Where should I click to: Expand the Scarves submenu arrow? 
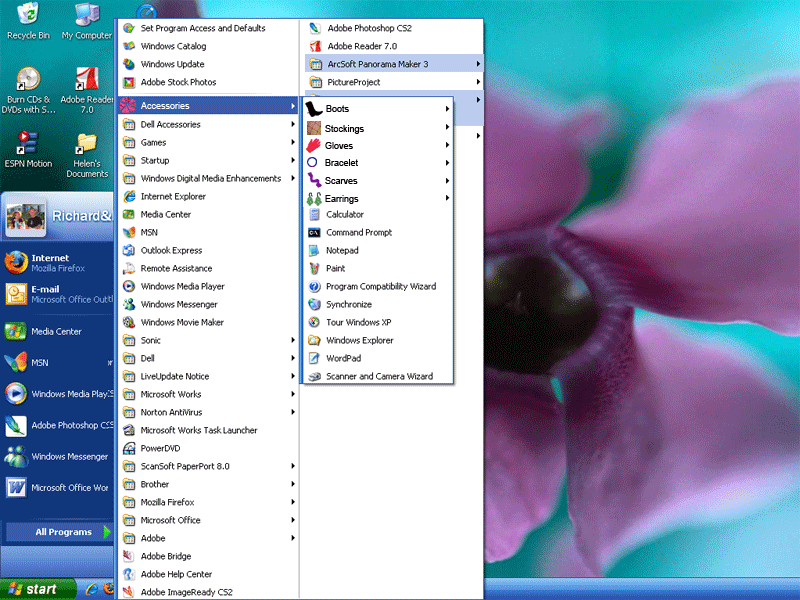point(447,181)
